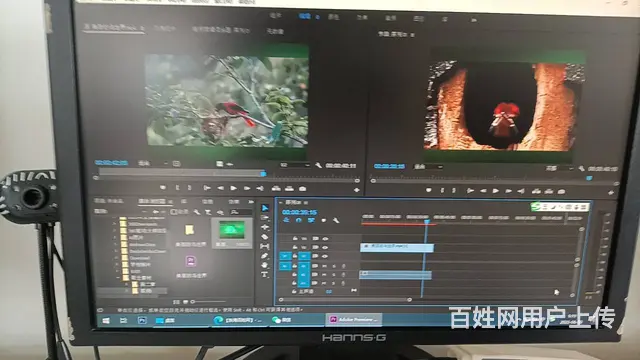Open the Libraries panel tab
The height and width of the screenshot is (360, 640).
(x=184, y=202)
